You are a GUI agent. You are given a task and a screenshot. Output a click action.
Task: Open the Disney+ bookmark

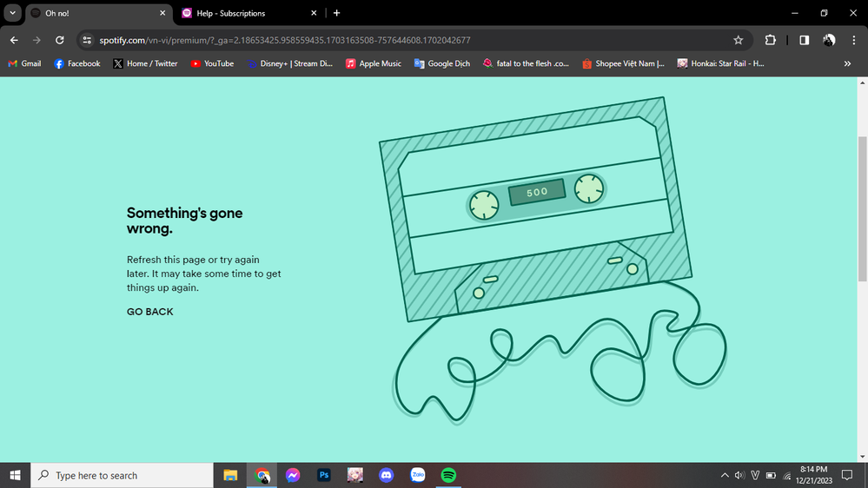(x=289, y=63)
